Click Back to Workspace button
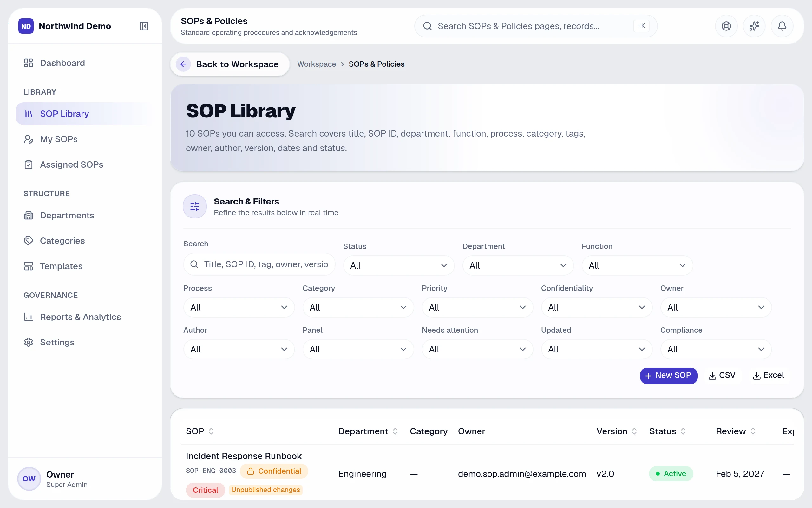Screen dimensions: 812x508 click(x=230, y=64)
